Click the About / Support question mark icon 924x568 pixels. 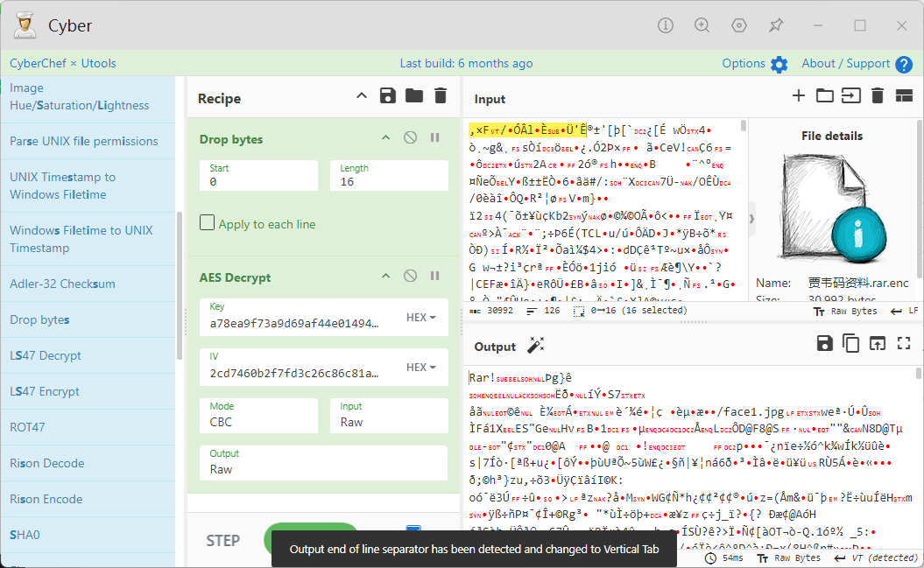click(903, 64)
